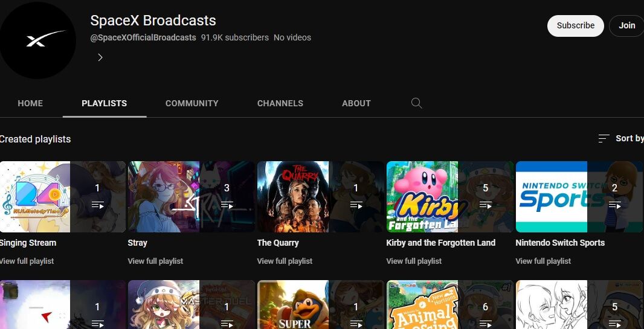Click playlist queue icon on The Quarry
Image resolution: width=644 pixels, height=329 pixels.
(356, 205)
